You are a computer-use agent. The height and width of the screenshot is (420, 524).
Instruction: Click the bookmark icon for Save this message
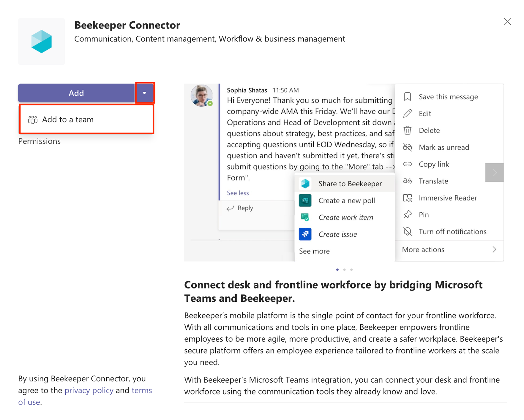(x=407, y=97)
